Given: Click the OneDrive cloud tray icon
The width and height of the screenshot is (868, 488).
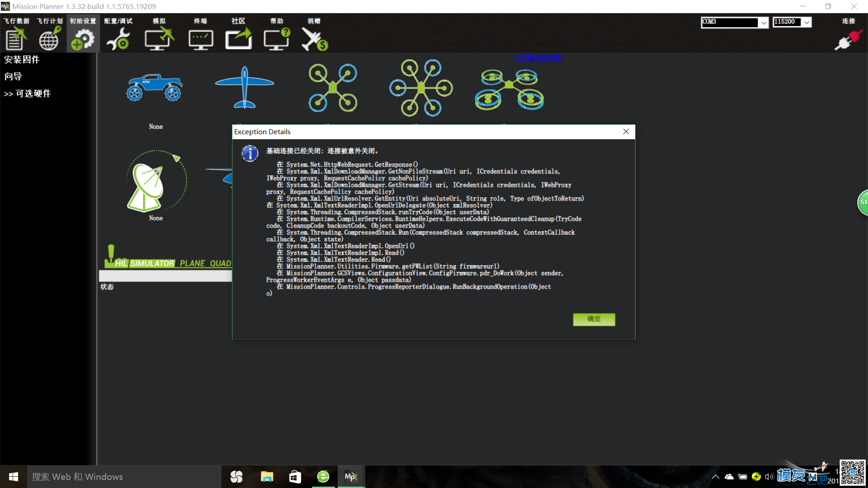Looking at the screenshot, I should click(x=729, y=477).
